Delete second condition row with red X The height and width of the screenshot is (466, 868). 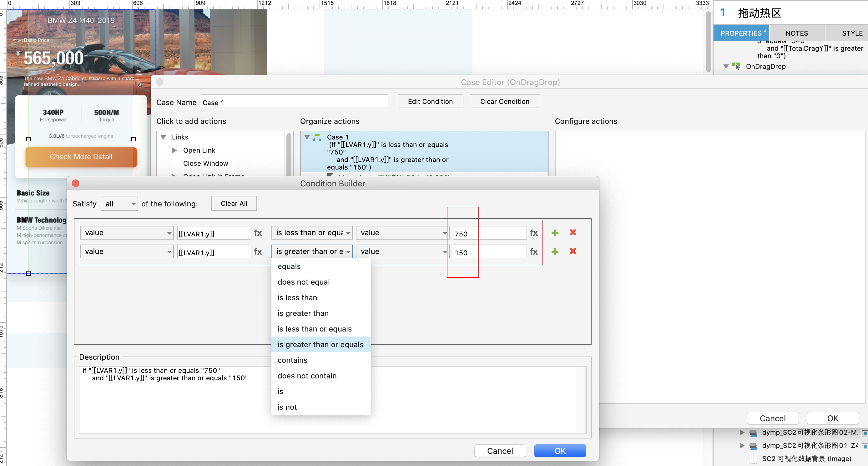(573, 251)
